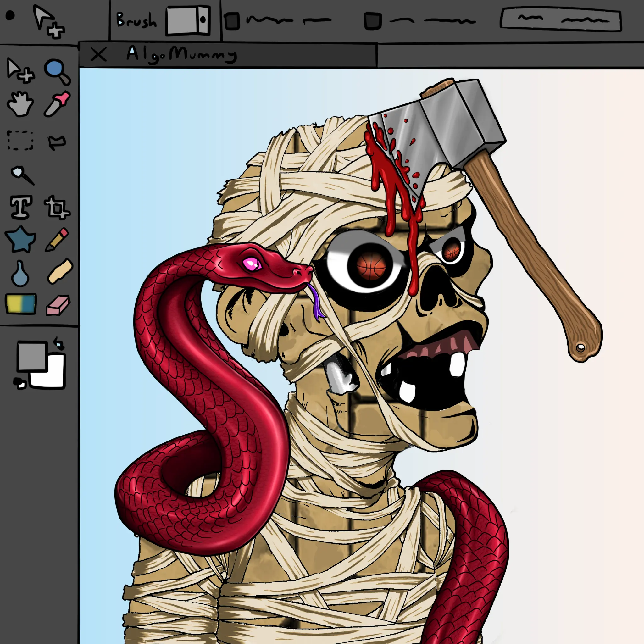Select the Zoom magnifier tool
Screen dimensions: 644x644
coord(57,71)
